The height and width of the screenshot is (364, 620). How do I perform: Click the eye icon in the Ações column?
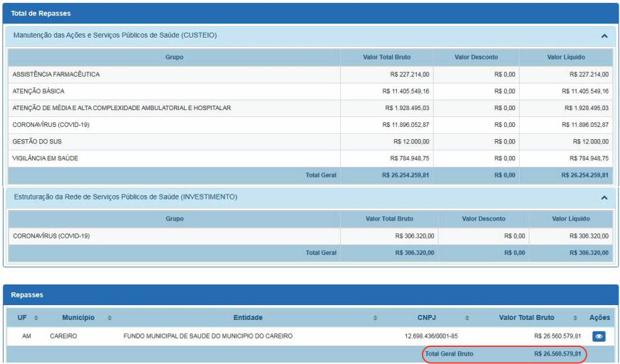[599, 336]
